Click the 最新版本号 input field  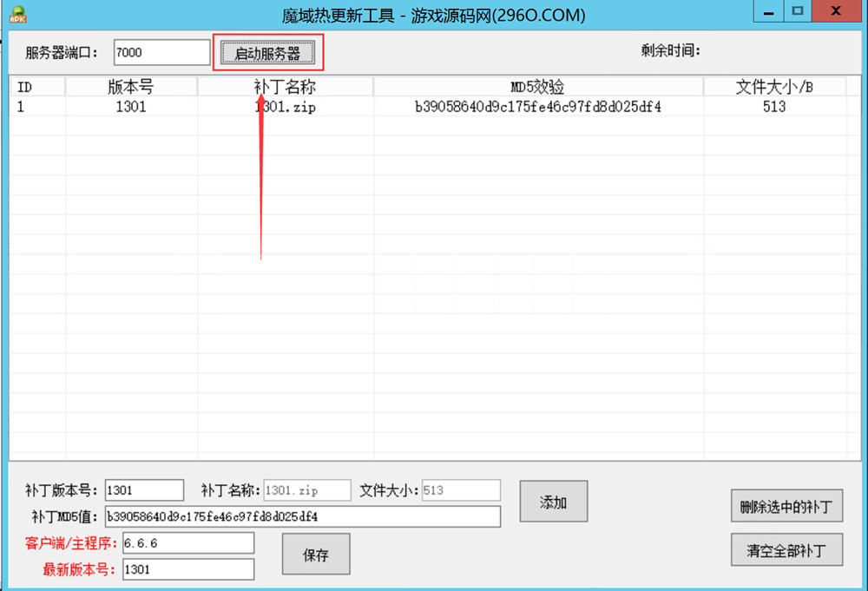click(x=188, y=569)
